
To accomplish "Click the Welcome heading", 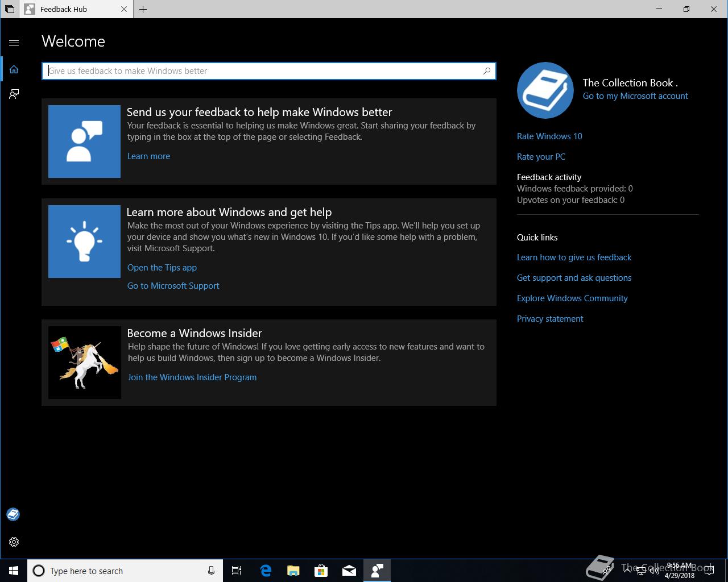I will point(73,41).
